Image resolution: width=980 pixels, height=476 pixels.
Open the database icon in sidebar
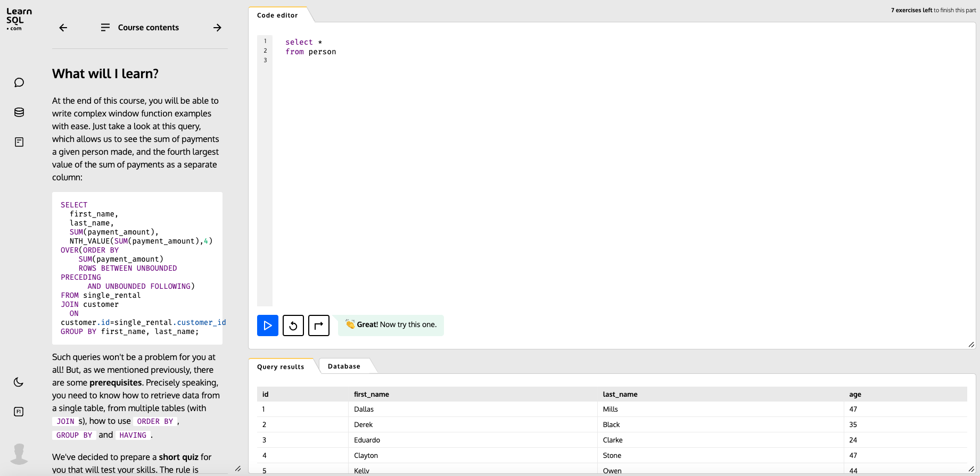[x=19, y=112]
